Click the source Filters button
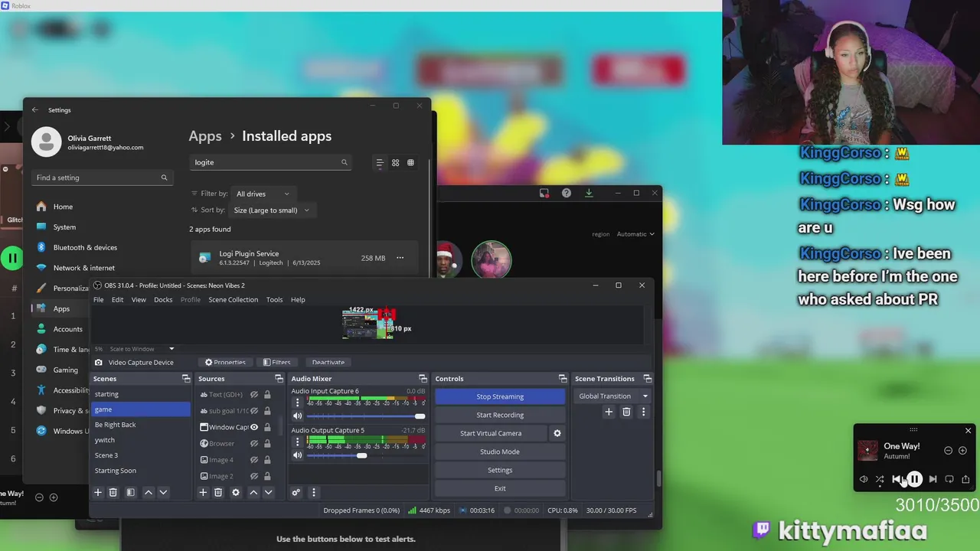This screenshot has height=551, width=980. pos(277,363)
